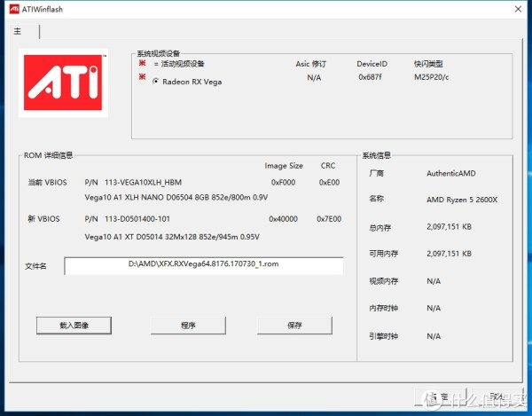This screenshot has height=416, width=532.
Task: Click current VBIOS part number 113-VEGA10XLH_HBM
Action: pyautogui.click(x=143, y=183)
